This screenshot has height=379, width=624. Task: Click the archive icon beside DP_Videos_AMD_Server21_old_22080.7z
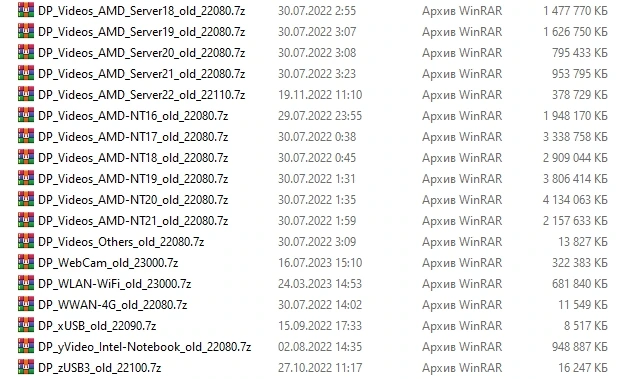(26, 73)
